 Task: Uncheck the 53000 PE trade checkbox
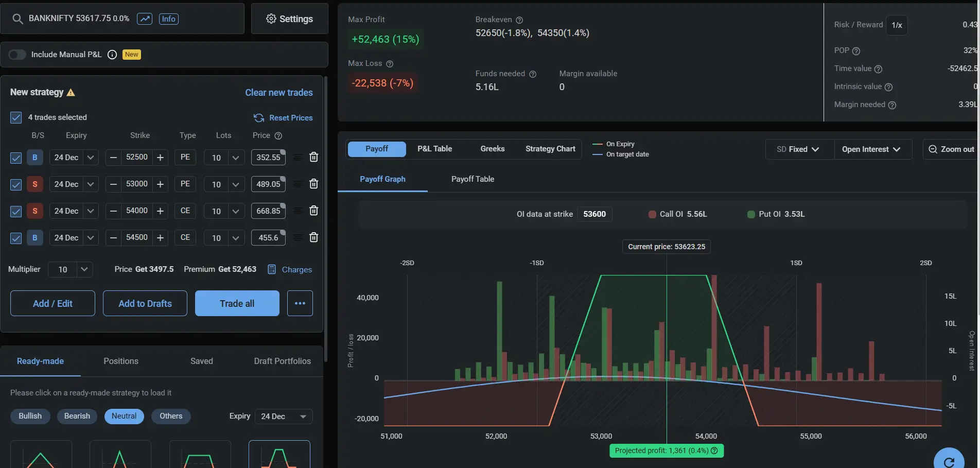pyautogui.click(x=16, y=184)
